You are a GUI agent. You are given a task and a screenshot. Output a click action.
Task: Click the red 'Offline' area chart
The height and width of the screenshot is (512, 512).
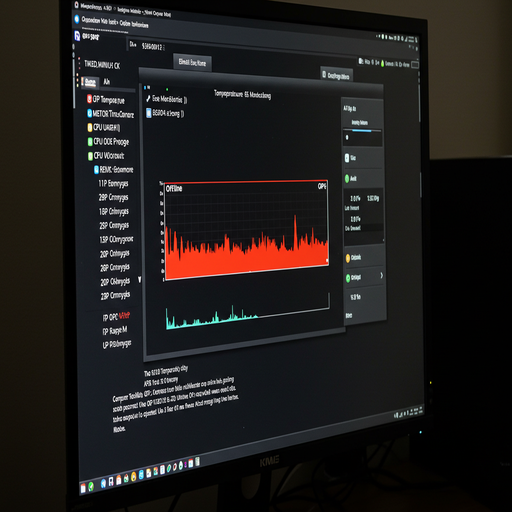point(246,230)
